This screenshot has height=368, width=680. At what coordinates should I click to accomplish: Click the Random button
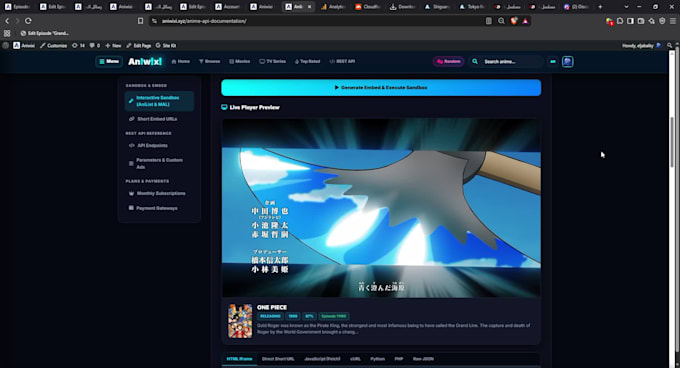point(448,62)
